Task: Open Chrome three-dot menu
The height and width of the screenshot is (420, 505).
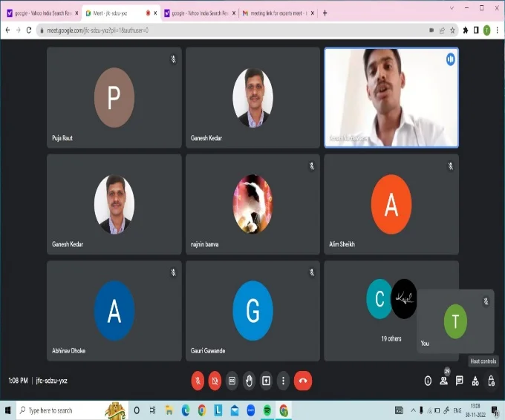Action: tap(498, 30)
